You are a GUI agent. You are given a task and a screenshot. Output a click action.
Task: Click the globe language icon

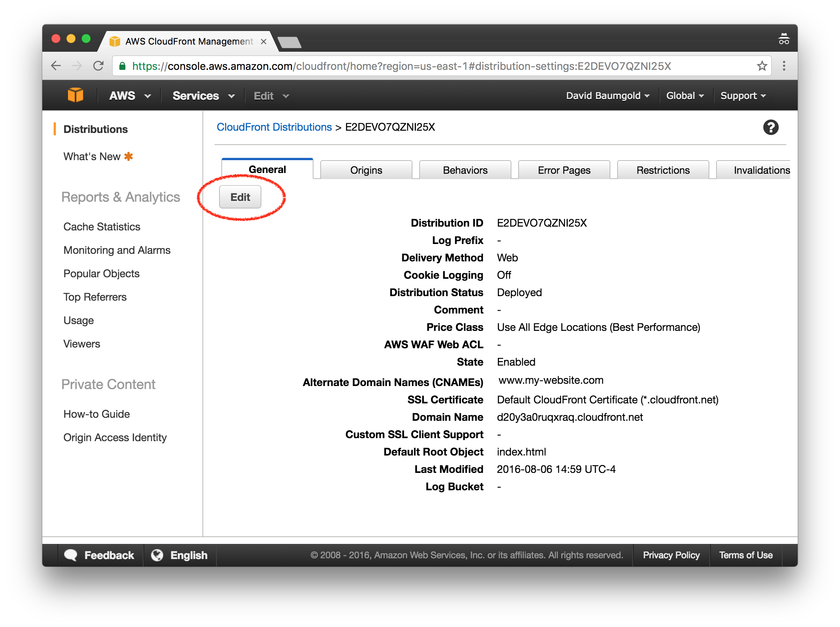157,555
